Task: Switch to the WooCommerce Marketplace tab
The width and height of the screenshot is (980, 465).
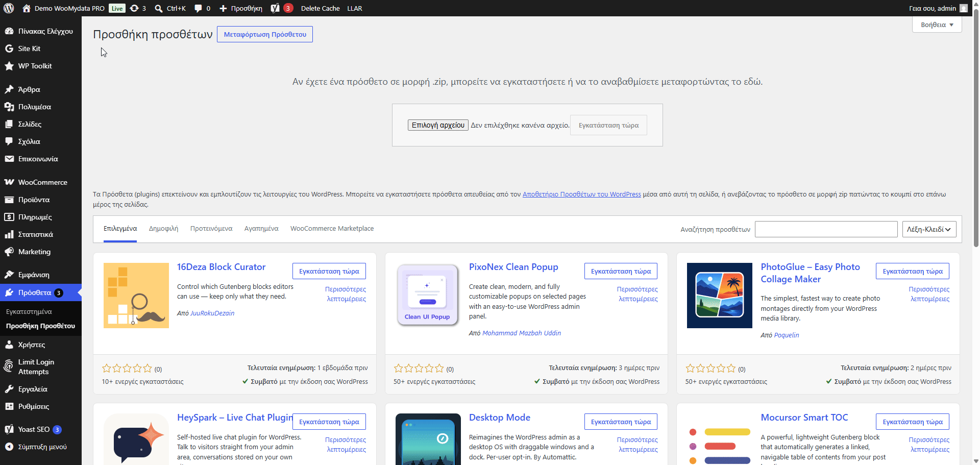Action: point(332,229)
